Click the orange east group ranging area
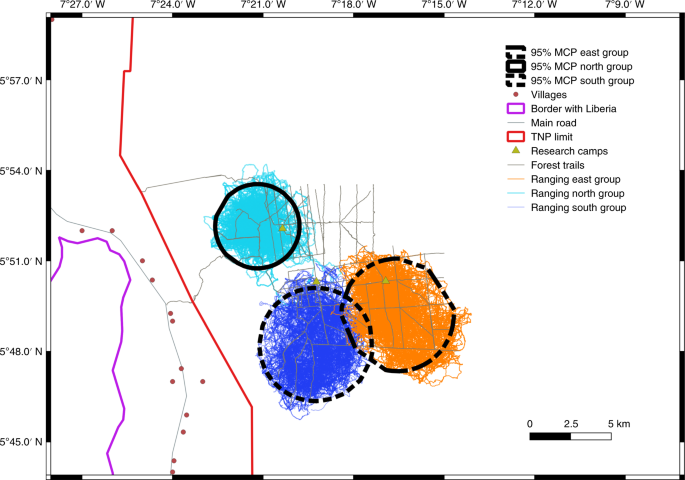 [x=402, y=314]
